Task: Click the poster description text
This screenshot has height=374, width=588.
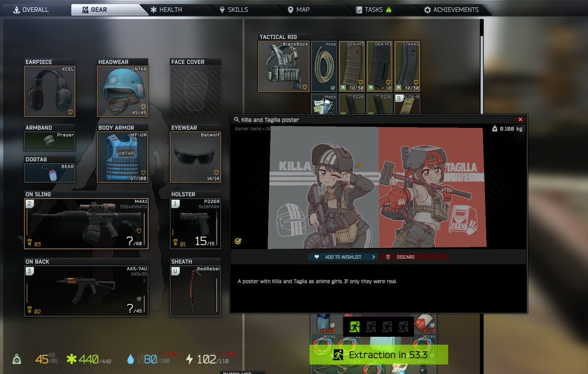Action: (x=317, y=281)
